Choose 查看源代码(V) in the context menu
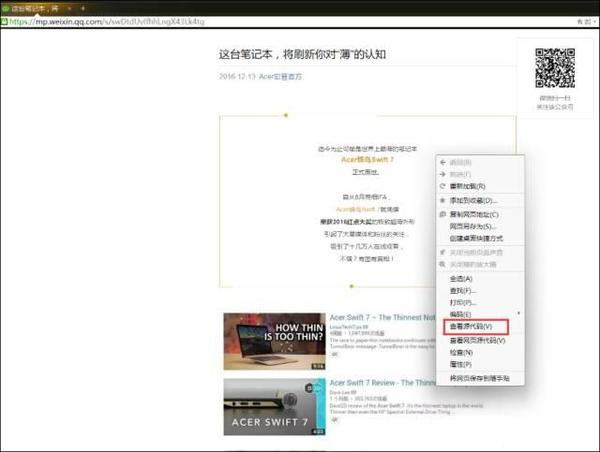This screenshot has height=452, width=600. point(476,326)
